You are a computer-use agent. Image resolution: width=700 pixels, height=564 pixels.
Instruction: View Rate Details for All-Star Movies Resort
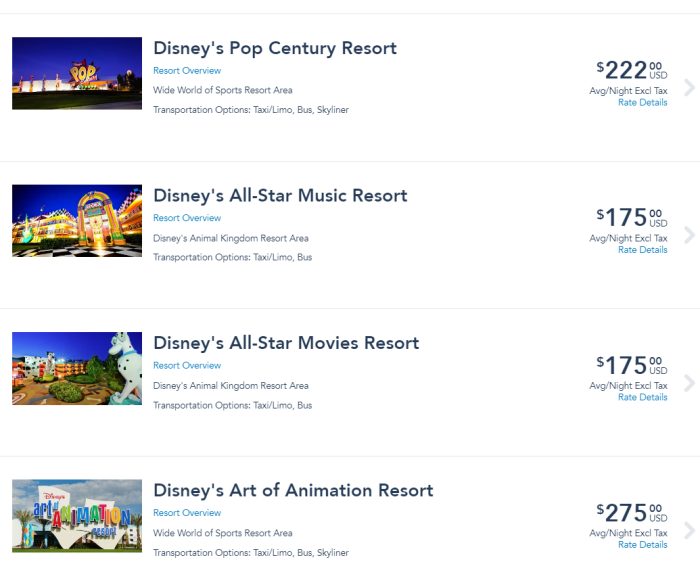642,398
